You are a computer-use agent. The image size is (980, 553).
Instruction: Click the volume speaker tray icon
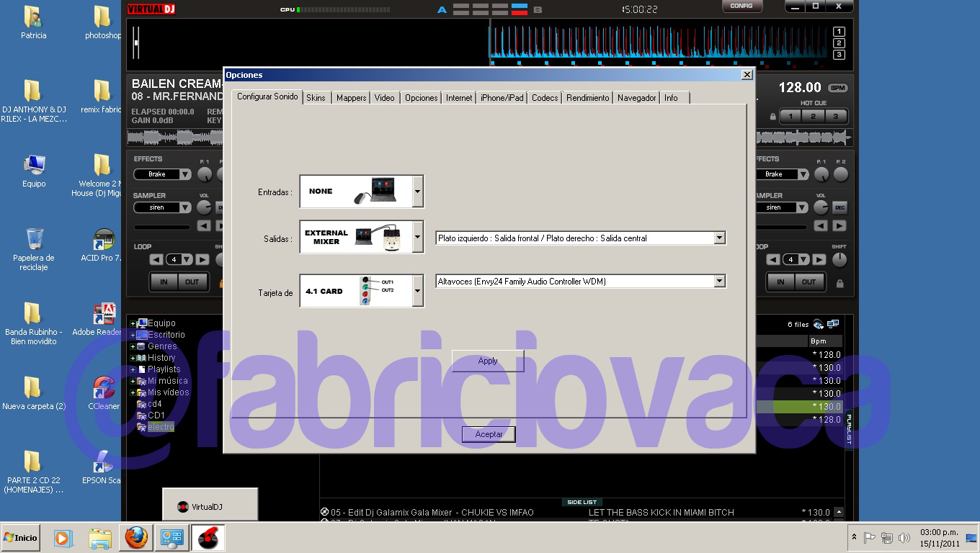pyautogui.click(x=904, y=538)
